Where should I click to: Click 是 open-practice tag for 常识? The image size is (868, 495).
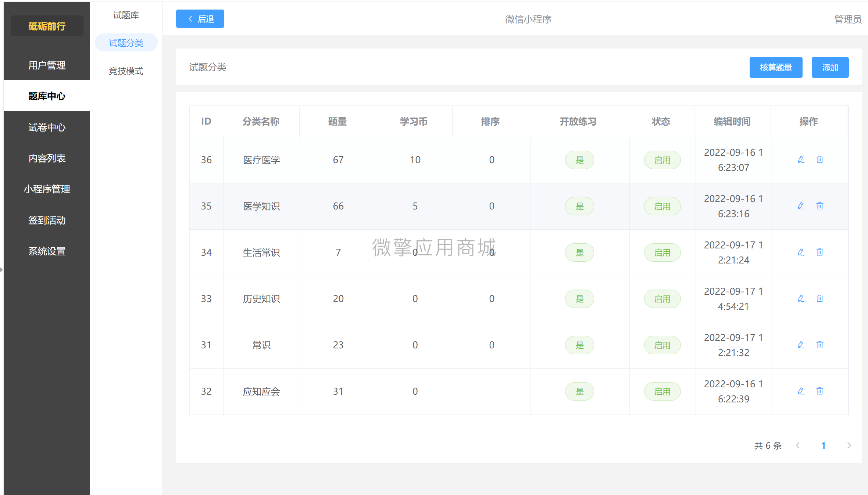point(579,345)
